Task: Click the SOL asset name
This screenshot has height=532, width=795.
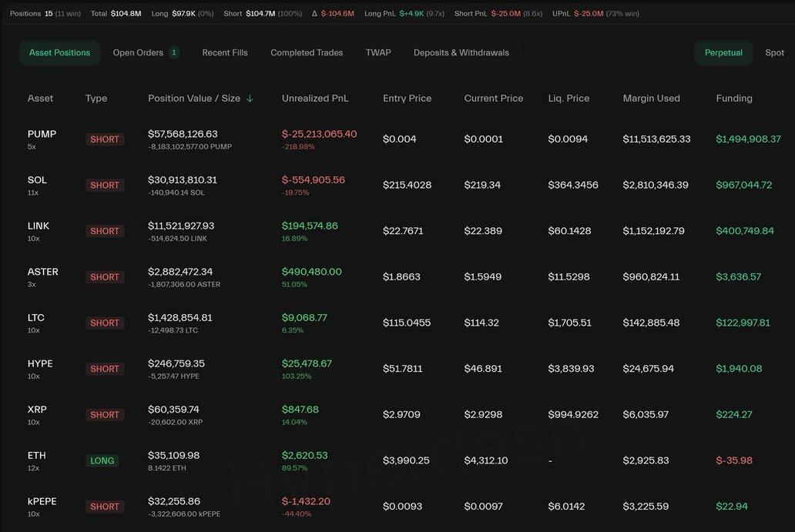Action: click(37, 180)
